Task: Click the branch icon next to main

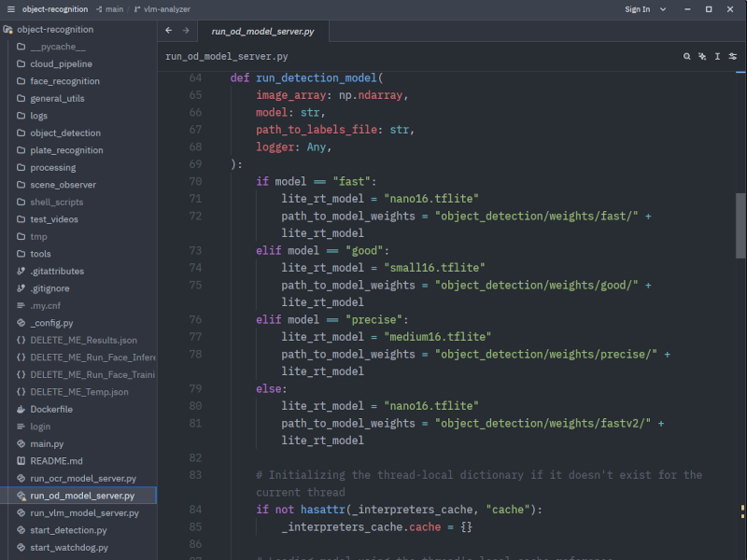Action: [99, 9]
